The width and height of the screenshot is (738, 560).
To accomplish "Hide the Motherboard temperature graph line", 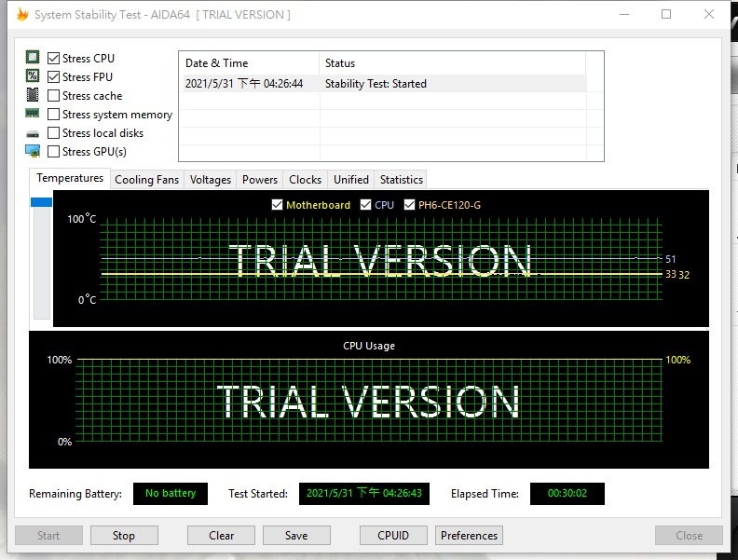I will [x=278, y=205].
